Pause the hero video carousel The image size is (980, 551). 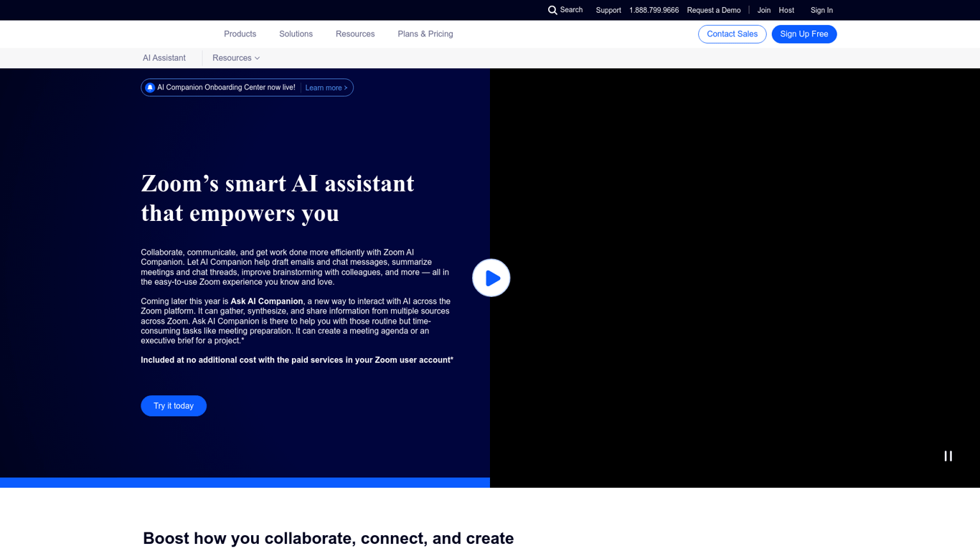click(x=947, y=456)
